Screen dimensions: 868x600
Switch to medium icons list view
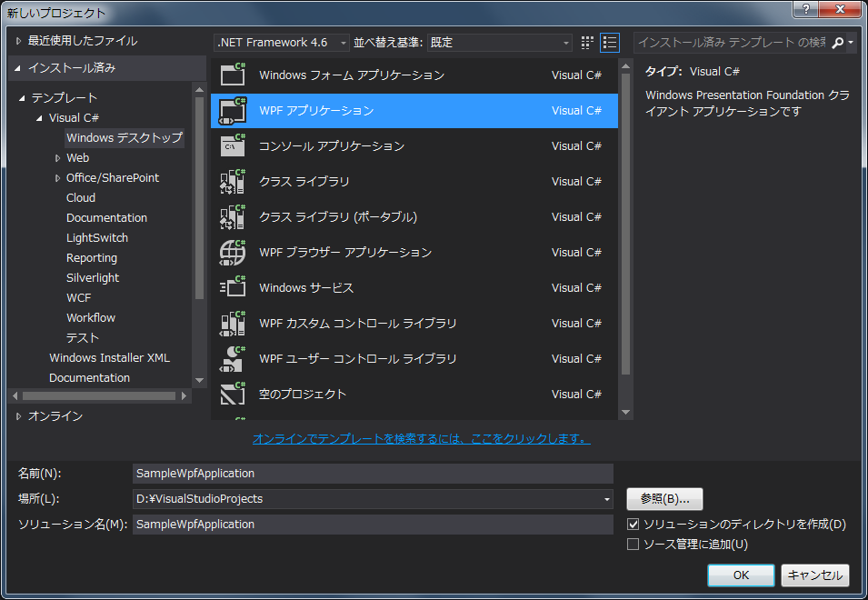click(610, 43)
